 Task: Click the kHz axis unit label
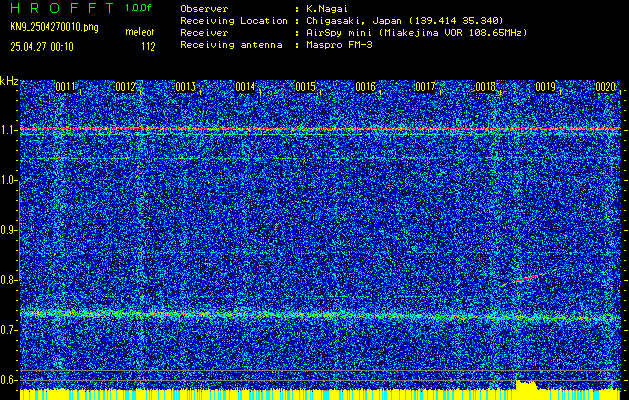tap(9, 81)
